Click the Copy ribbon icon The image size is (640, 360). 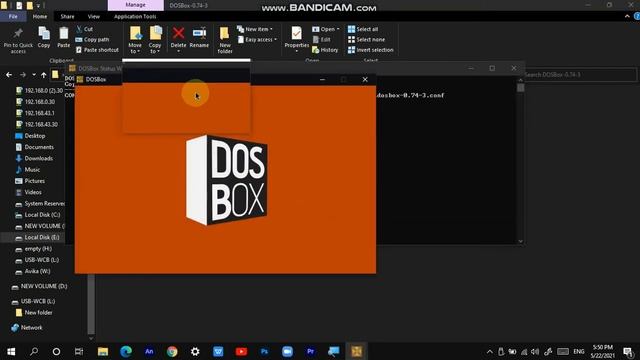pyautogui.click(x=44, y=38)
